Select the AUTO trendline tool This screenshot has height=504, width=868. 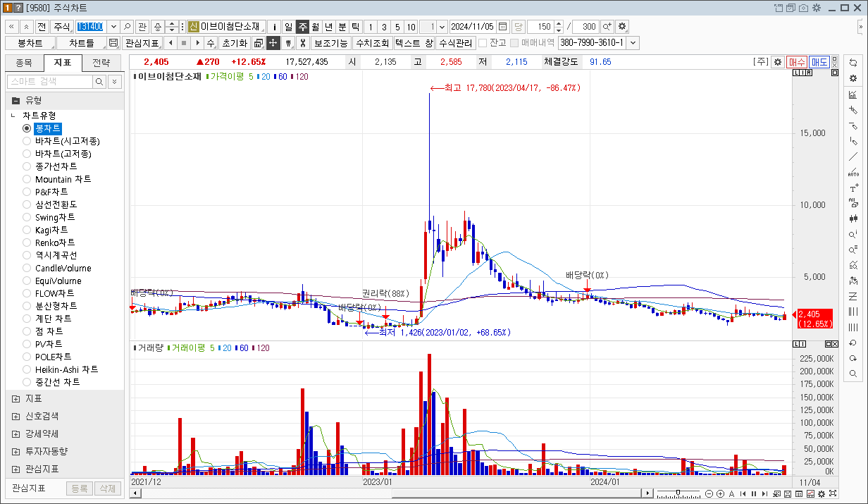click(853, 172)
